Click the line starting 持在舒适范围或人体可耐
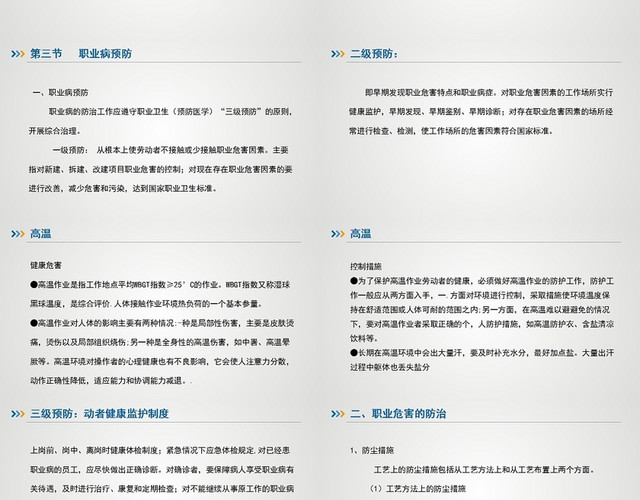Screen dimensions: 640x500 click(x=480, y=310)
